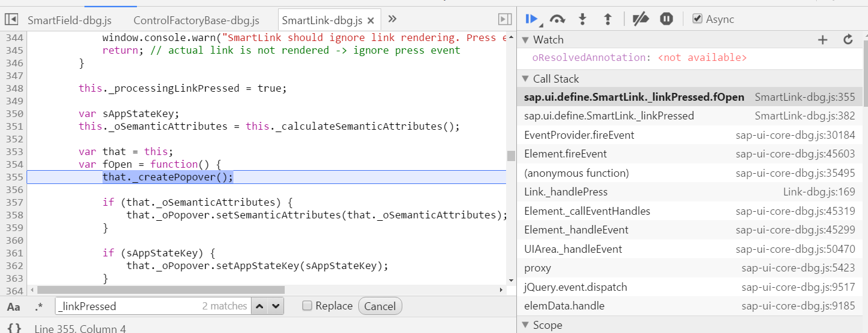Click oResolvedAnnotation watch expression
868x333 pixels.
(639, 58)
